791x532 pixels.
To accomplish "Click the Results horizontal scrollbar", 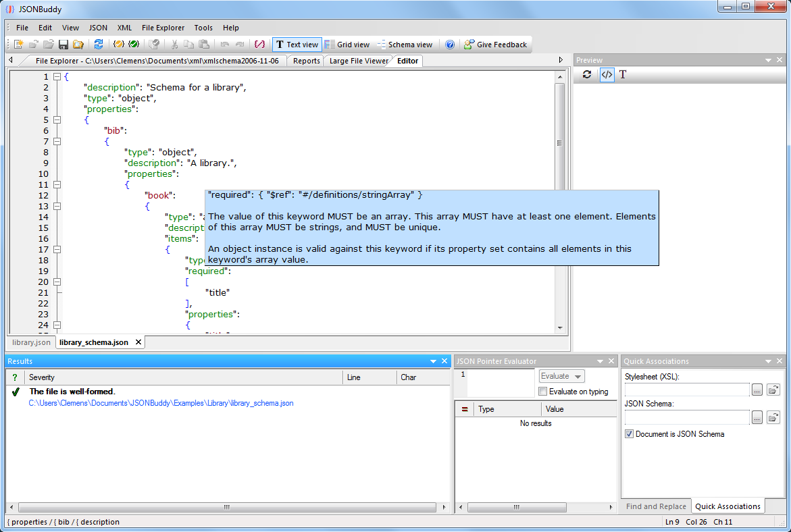I will pos(227,507).
